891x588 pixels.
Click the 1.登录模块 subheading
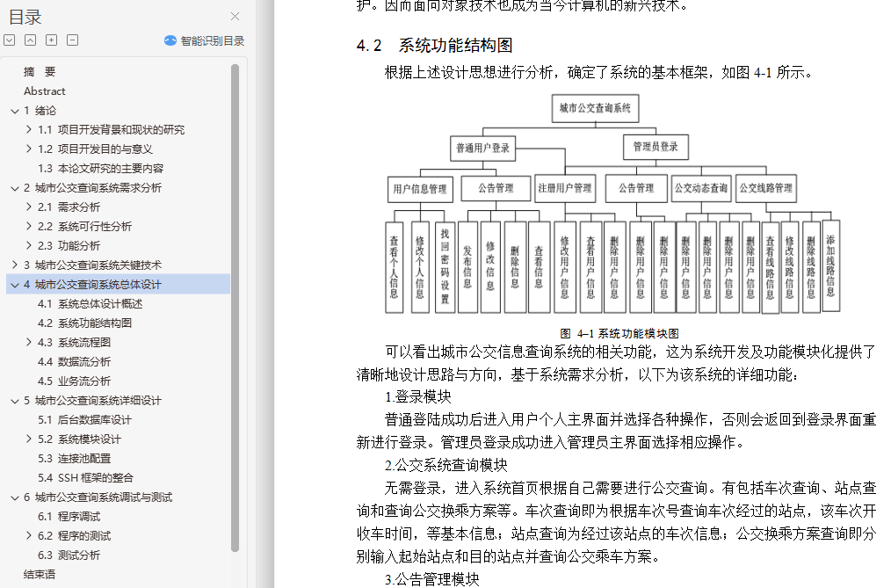[x=417, y=396]
